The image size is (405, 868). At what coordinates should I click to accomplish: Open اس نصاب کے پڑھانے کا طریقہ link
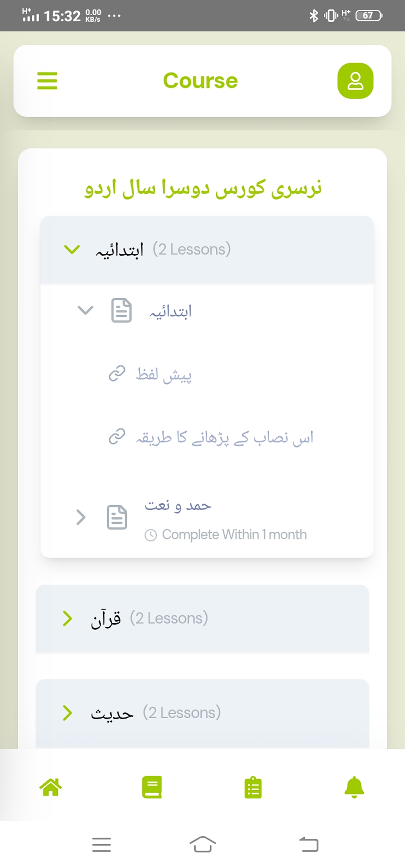click(224, 437)
